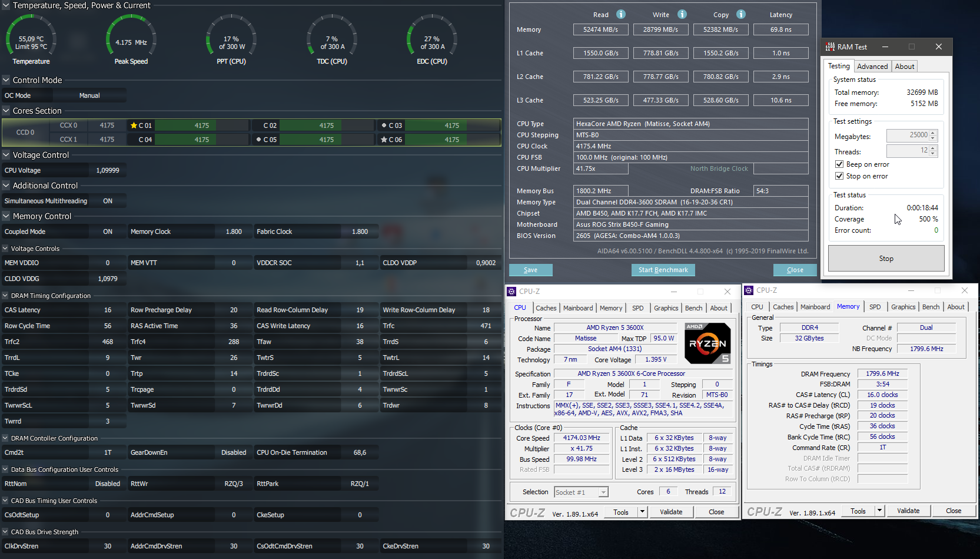Click the Threads spinner down arrow
This screenshot has width=980, height=559.
click(x=933, y=154)
